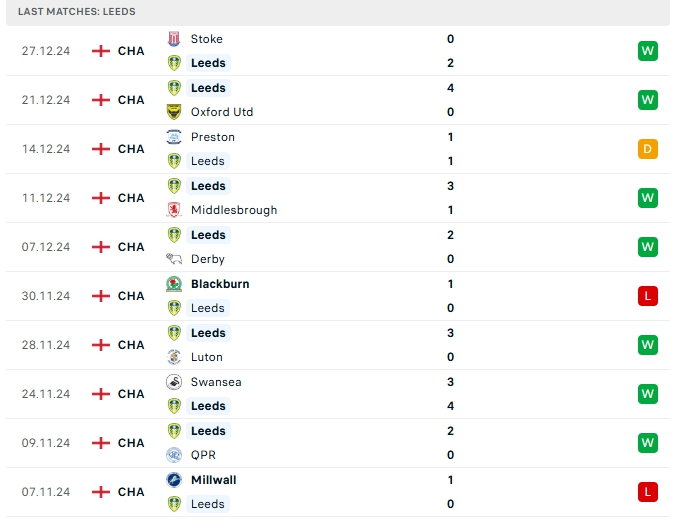Click the loss badge for the Blackburn match
680x520 pixels.
click(x=648, y=296)
